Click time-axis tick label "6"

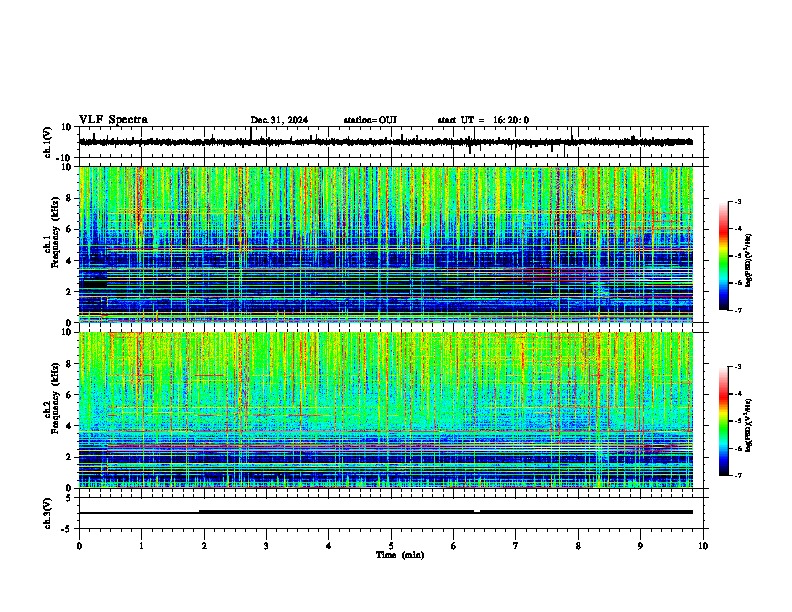(x=454, y=546)
